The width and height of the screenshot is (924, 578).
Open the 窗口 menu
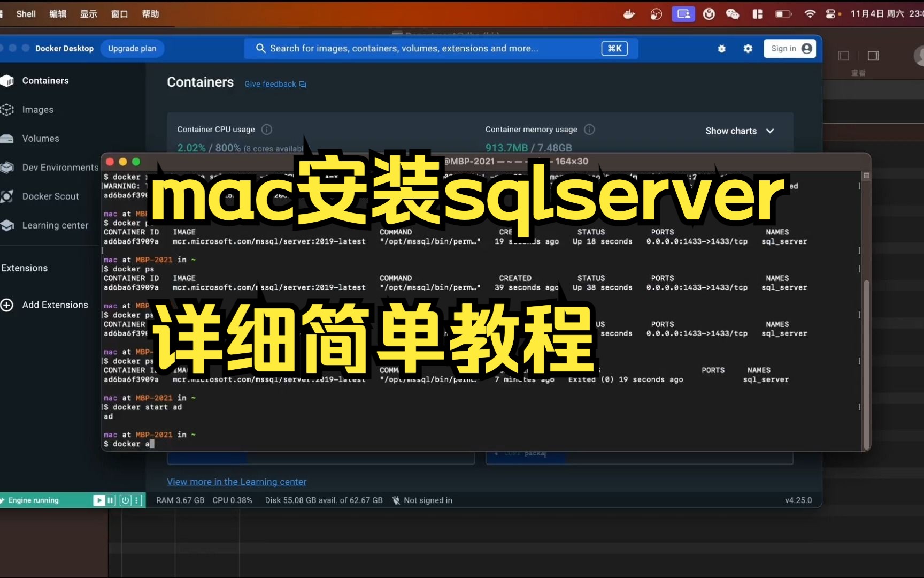point(119,14)
